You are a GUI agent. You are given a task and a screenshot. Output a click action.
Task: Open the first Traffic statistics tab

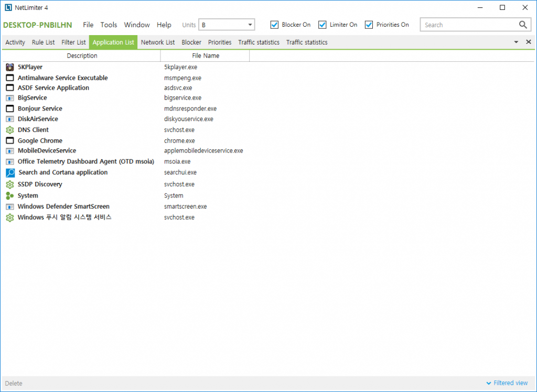point(259,42)
